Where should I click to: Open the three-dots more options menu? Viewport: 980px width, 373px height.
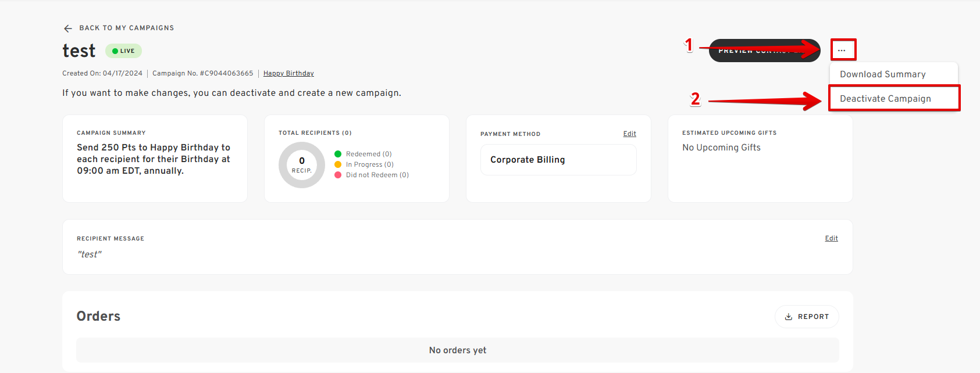pos(842,50)
